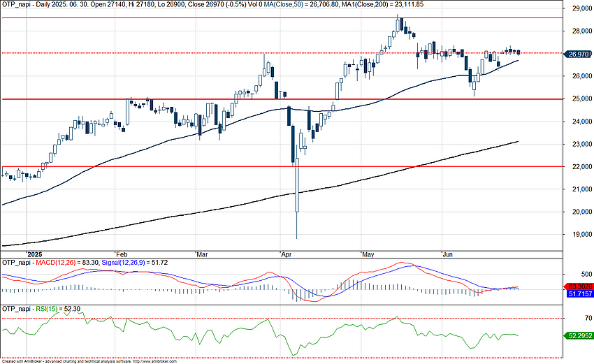Click the blue 51.7157 signal value tag

(579, 294)
